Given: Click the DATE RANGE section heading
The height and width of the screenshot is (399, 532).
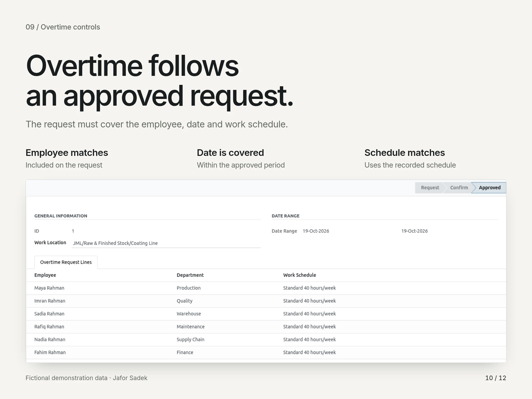Looking at the screenshot, I should point(285,216).
